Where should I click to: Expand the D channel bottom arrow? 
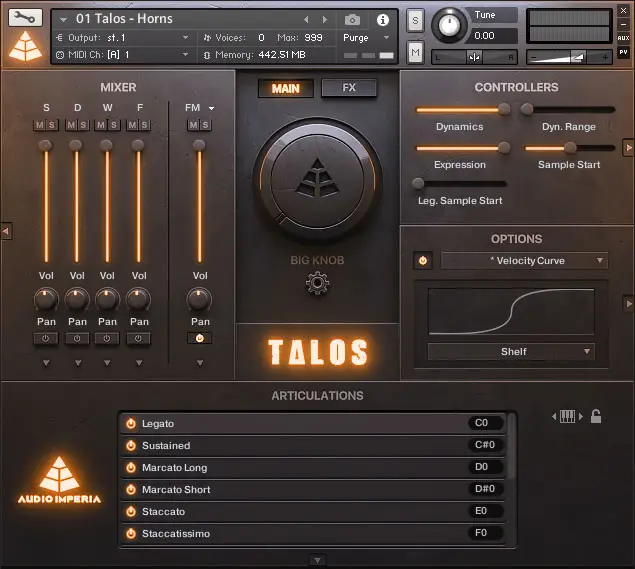(x=78, y=362)
